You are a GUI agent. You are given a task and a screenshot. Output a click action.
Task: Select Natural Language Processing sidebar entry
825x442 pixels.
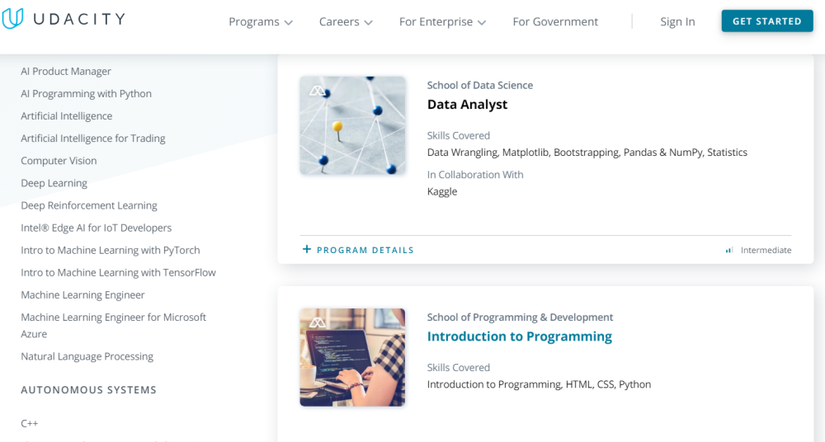pyautogui.click(x=87, y=357)
